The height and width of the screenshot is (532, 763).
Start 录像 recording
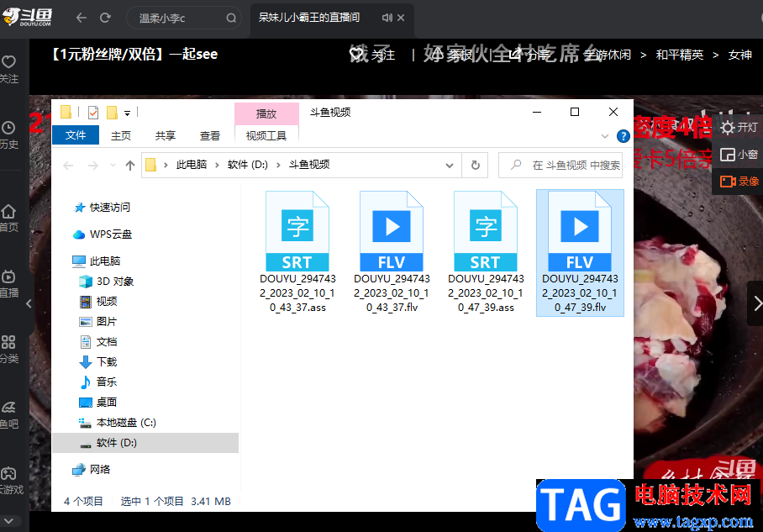(x=739, y=182)
